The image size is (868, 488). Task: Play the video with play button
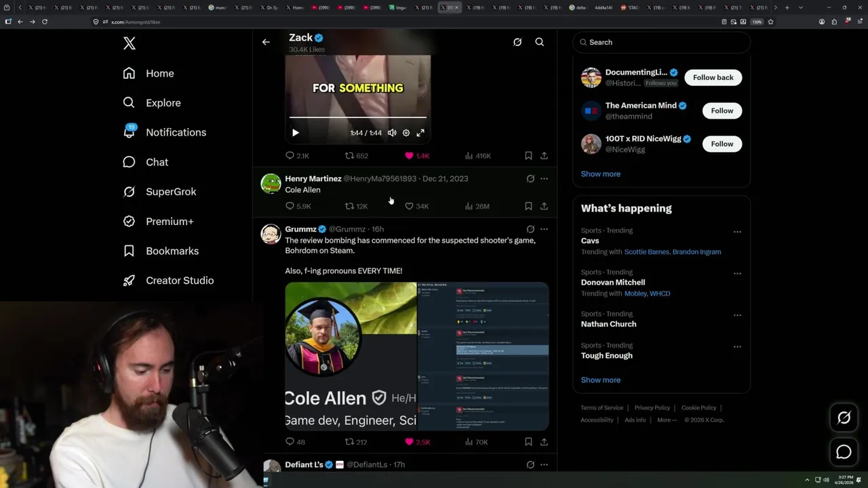click(296, 133)
